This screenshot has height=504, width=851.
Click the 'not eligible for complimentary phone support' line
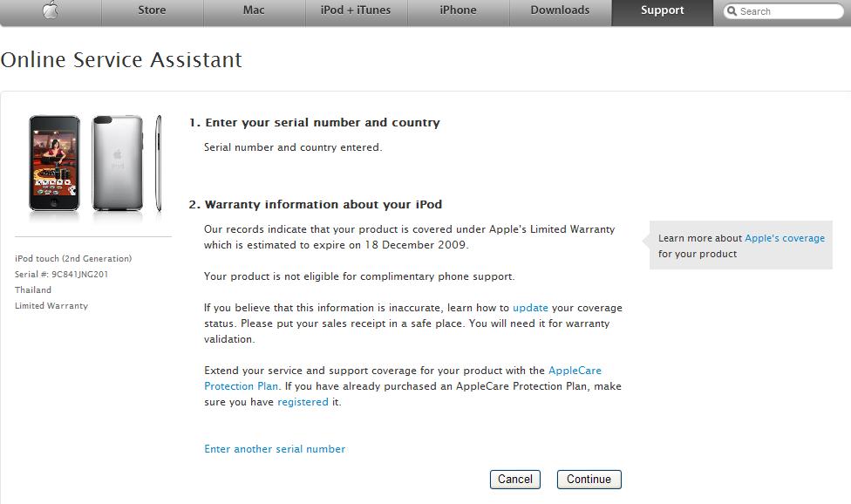click(359, 276)
